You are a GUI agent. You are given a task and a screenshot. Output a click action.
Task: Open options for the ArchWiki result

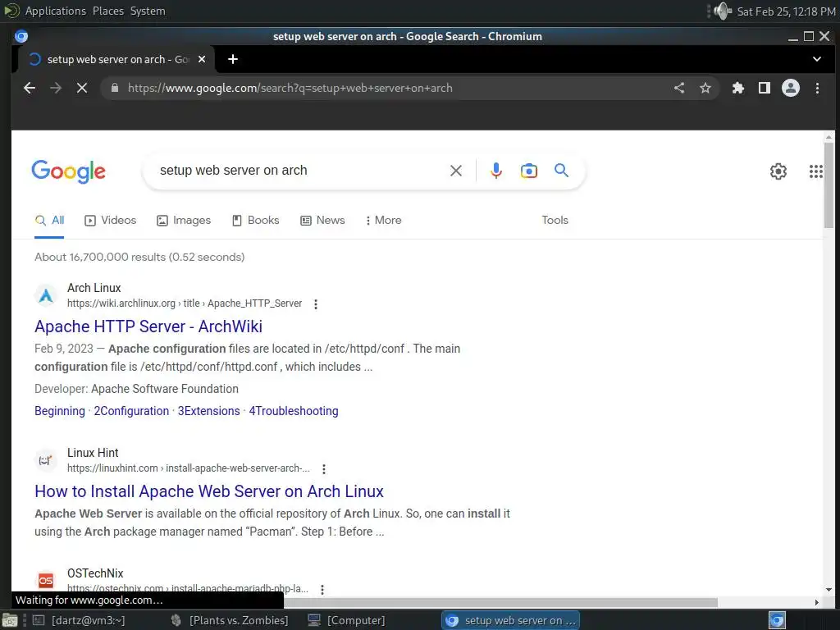[316, 304]
